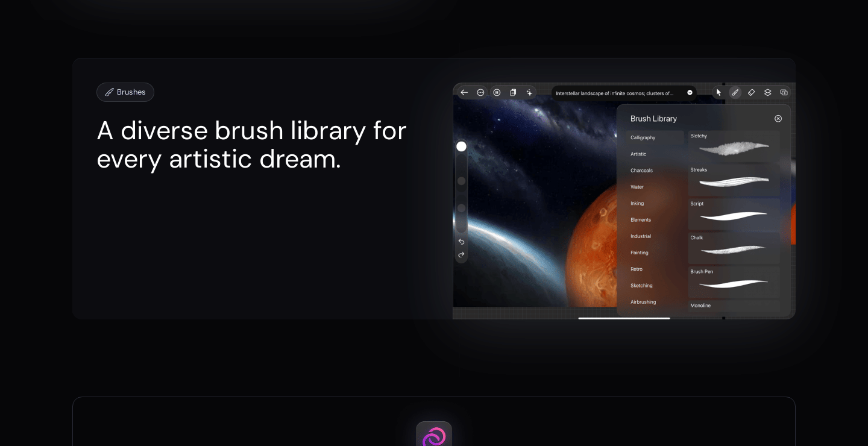Select the brush tool in the toolbar
Viewport: 868px width, 446px height.
point(735,92)
